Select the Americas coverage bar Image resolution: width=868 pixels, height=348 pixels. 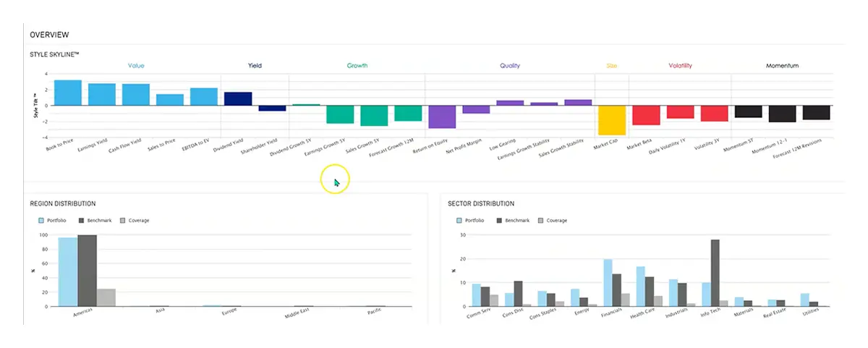(x=106, y=297)
